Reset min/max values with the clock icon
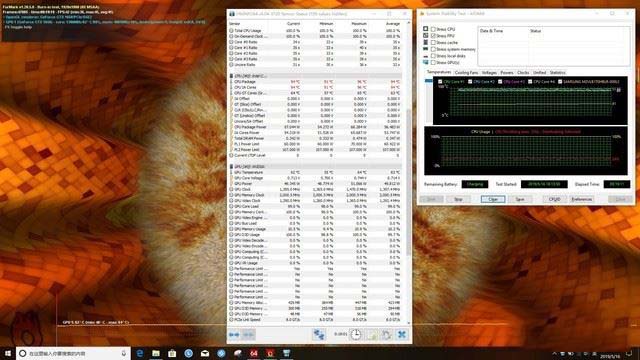Screen dimensions: 640x360 coord(356,335)
